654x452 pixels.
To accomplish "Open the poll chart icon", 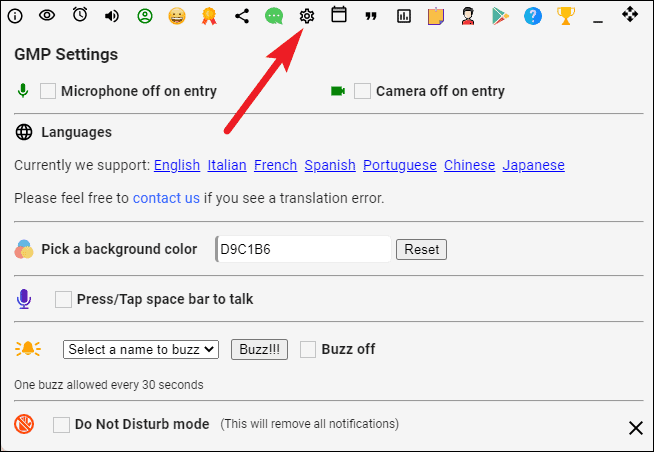I will pyautogui.click(x=404, y=16).
